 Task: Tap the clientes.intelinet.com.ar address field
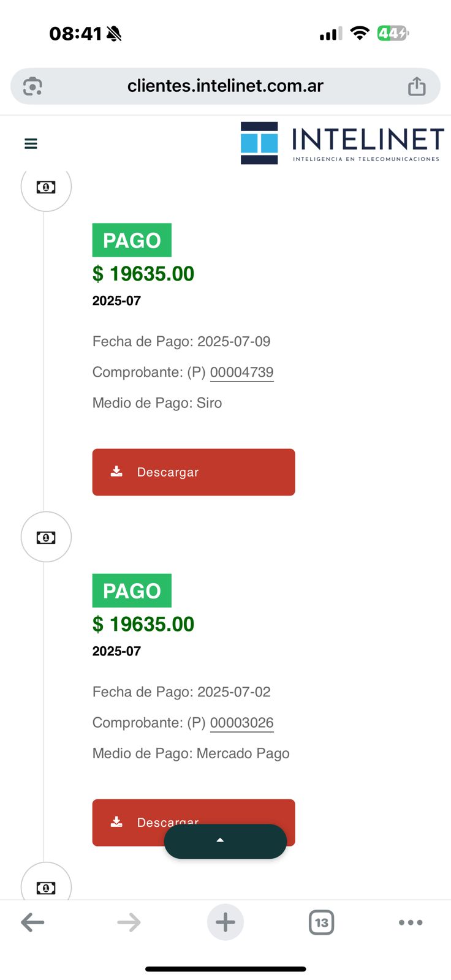pos(225,86)
